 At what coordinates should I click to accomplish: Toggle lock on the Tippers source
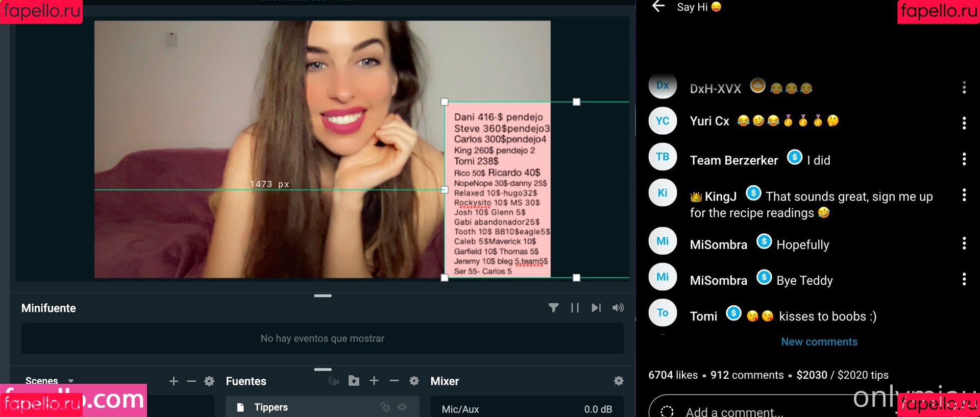pyautogui.click(x=385, y=407)
